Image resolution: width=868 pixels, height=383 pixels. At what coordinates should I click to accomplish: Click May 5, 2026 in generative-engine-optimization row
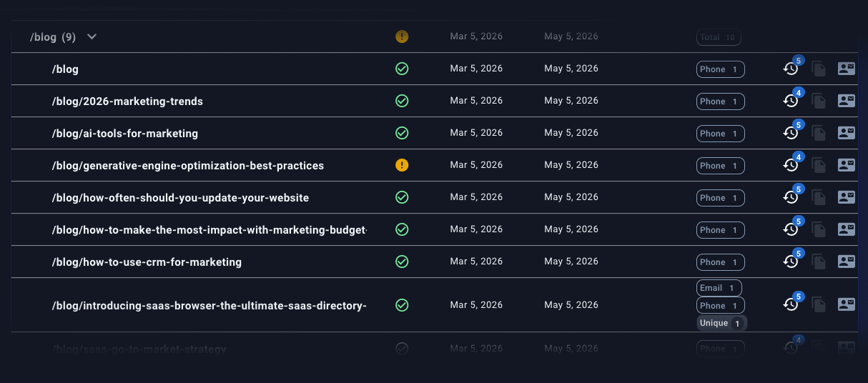(x=571, y=165)
